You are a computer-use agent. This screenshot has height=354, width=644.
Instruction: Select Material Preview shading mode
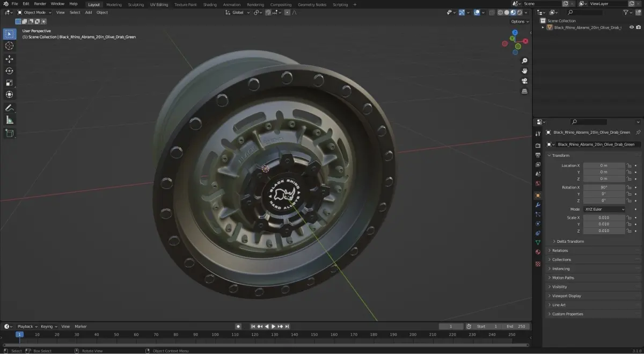pyautogui.click(x=513, y=12)
